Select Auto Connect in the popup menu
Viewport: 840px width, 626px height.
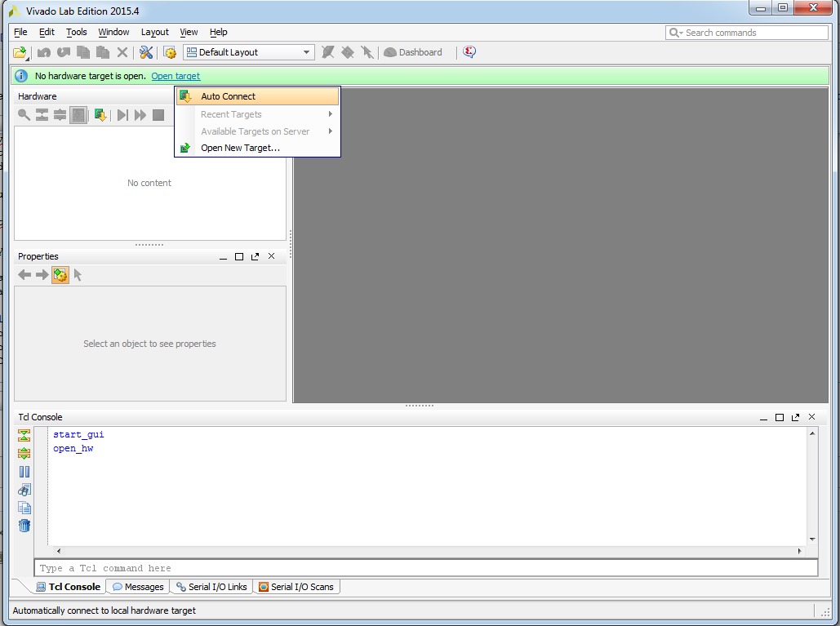(258, 96)
